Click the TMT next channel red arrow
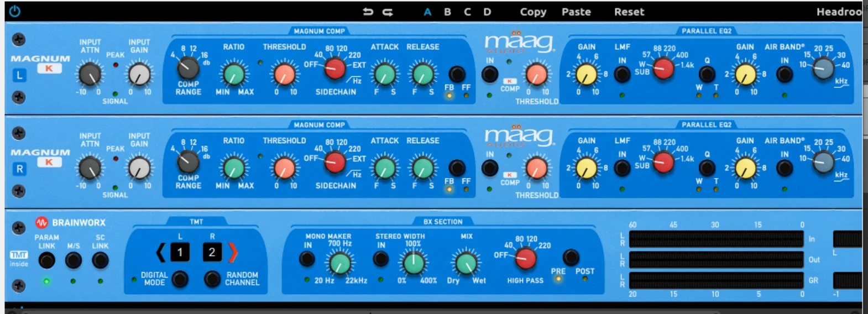The width and height of the screenshot is (868, 314). [x=233, y=253]
